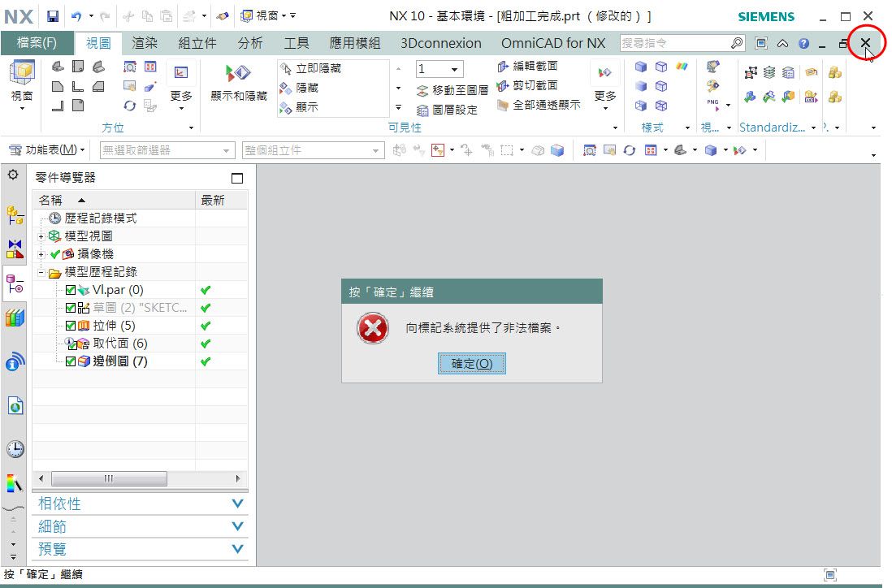Toggle checkbox for 邊倒圓 (7)
Image resolution: width=892 pixels, height=588 pixels.
[x=71, y=361]
